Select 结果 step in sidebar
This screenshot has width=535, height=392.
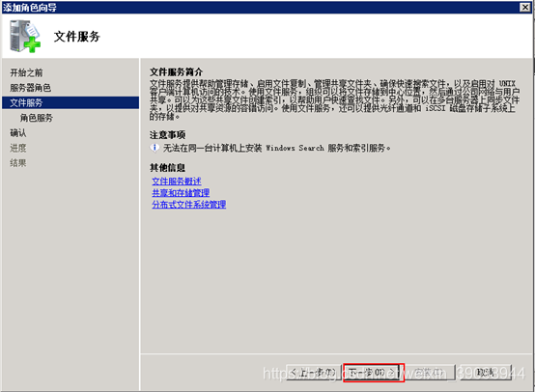tap(18, 163)
